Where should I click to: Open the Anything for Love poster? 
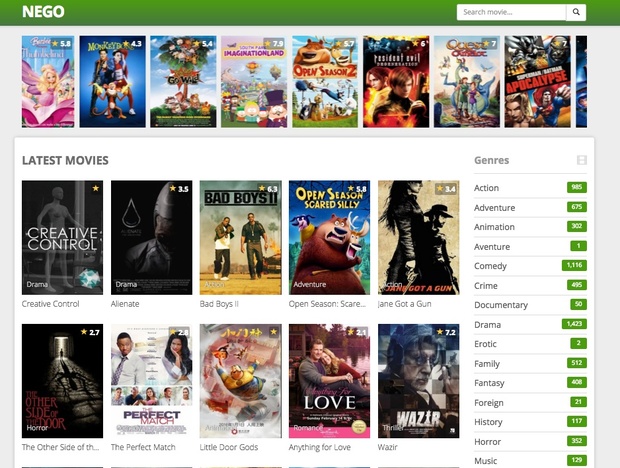pos(329,381)
